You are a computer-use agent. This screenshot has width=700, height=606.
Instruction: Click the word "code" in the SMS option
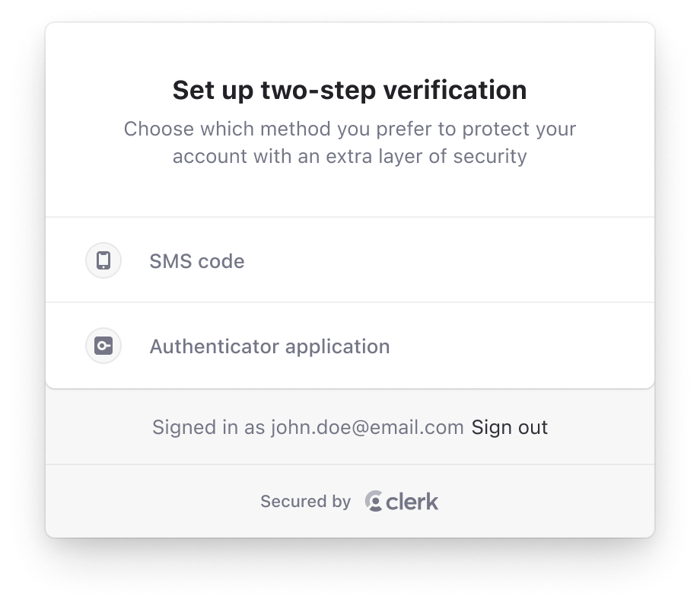tap(221, 261)
